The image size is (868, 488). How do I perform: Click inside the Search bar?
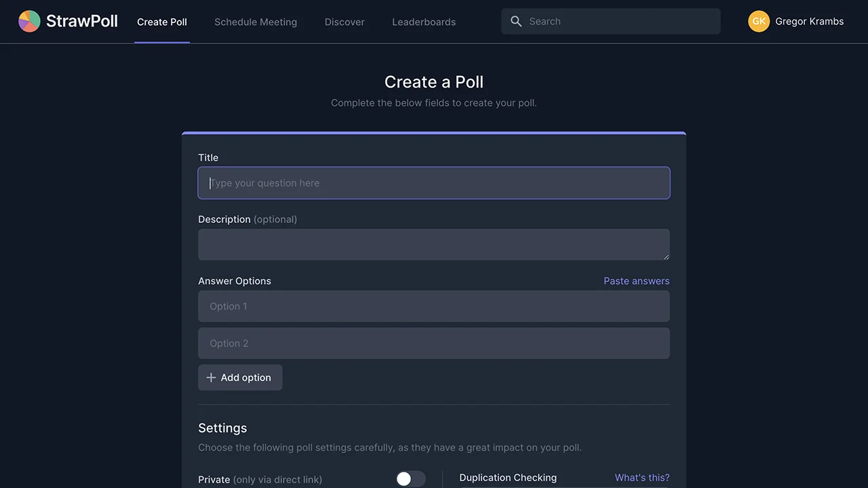click(610, 21)
